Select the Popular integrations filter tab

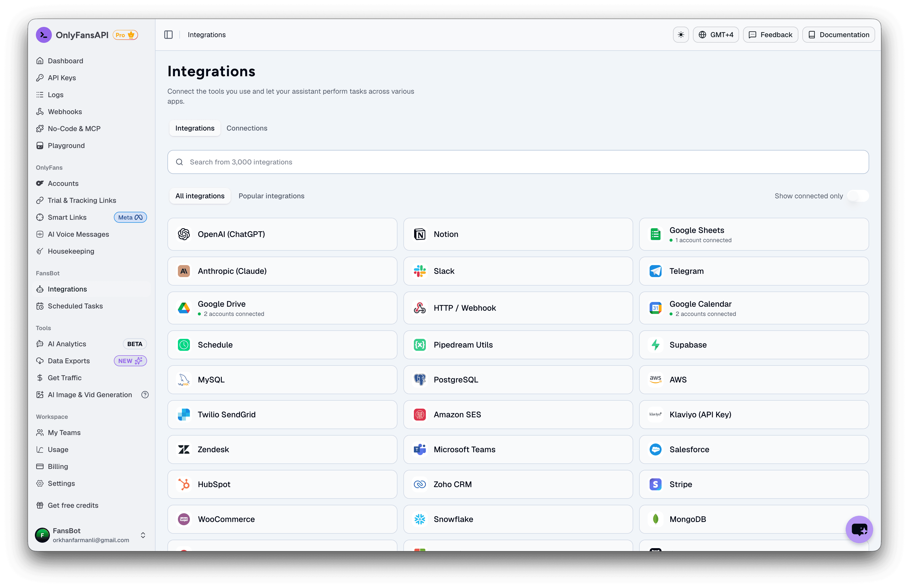pos(271,196)
